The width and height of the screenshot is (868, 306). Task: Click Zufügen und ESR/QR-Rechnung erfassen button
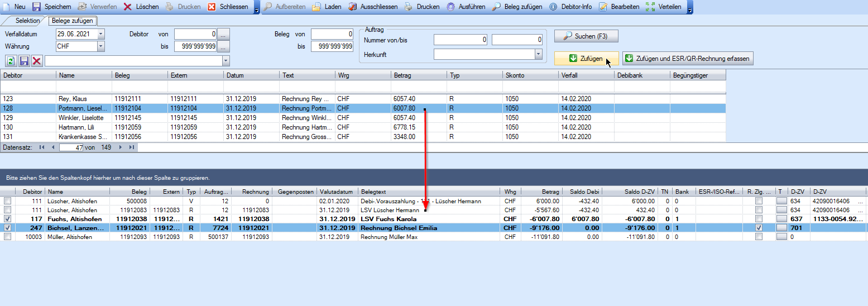[687, 59]
